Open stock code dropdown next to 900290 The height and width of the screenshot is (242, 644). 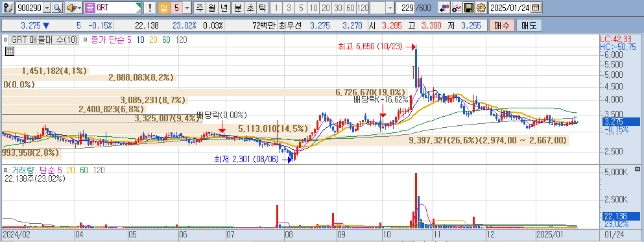coord(47,7)
